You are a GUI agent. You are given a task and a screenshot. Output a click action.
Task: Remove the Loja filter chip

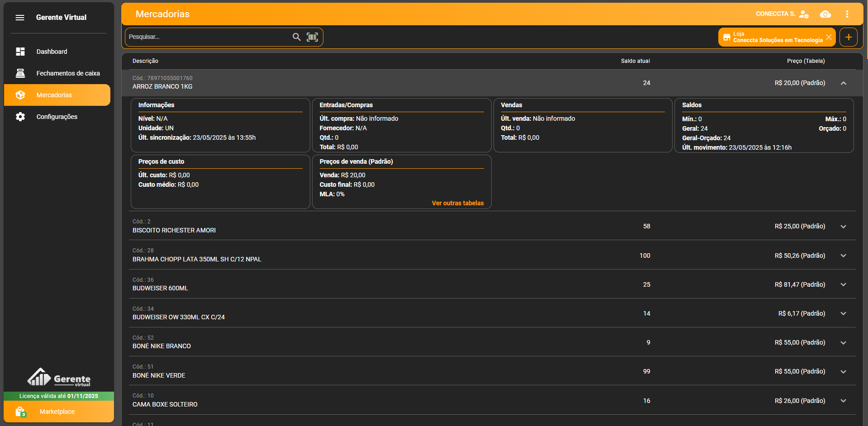[x=829, y=37]
